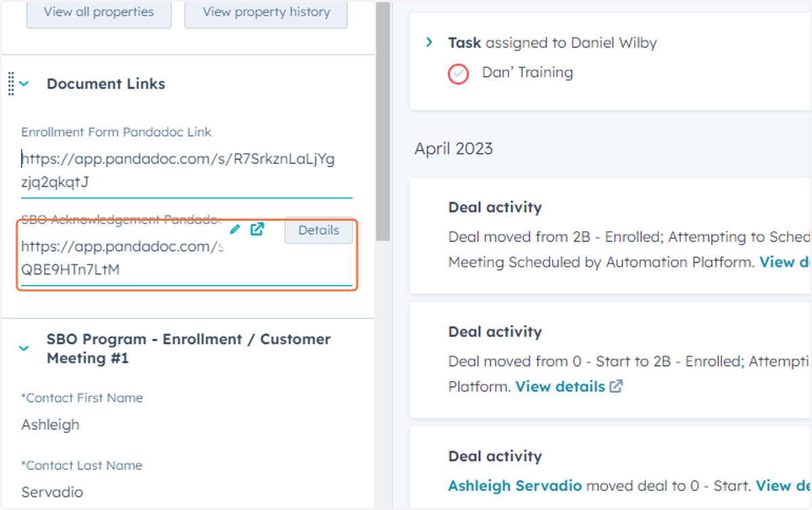The width and height of the screenshot is (812, 510).
Task: Mark the Dan' Training task complete
Action: coord(458,74)
